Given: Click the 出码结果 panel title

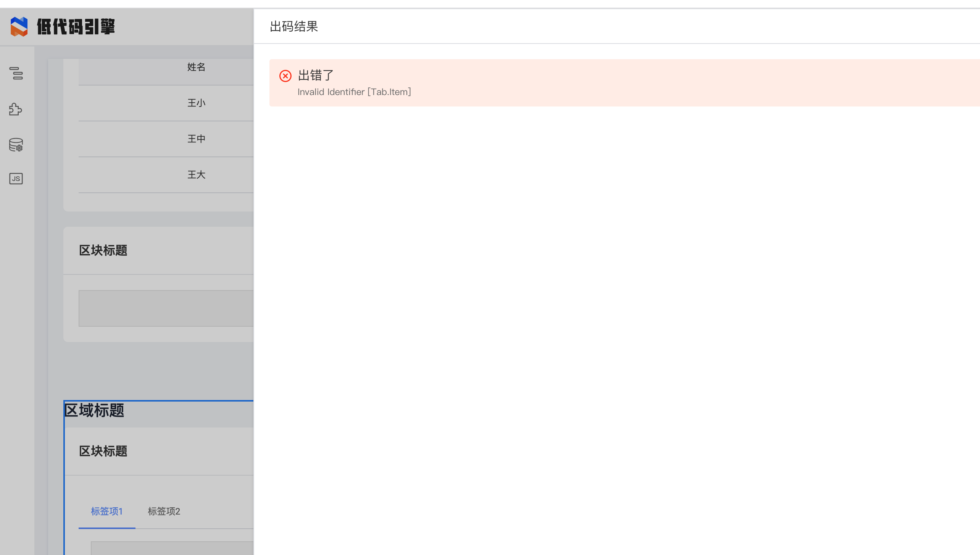Looking at the screenshot, I should pyautogui.click(x=293, y=26).
